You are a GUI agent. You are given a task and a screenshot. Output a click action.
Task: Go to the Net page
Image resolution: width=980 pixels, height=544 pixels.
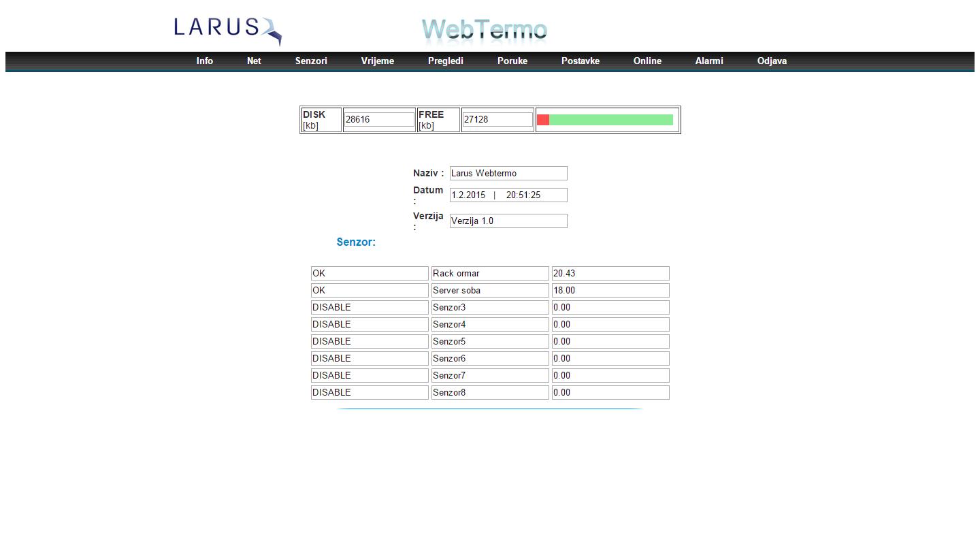(254, 61)
